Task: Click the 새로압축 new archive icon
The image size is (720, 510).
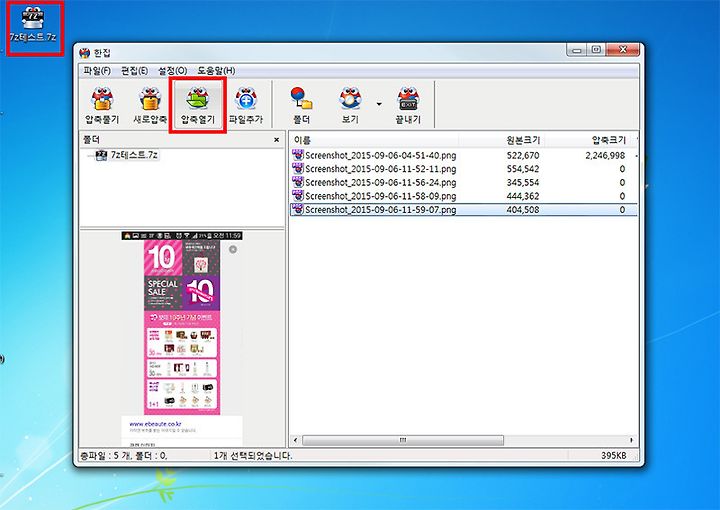Action: click(x=150, y=105)
